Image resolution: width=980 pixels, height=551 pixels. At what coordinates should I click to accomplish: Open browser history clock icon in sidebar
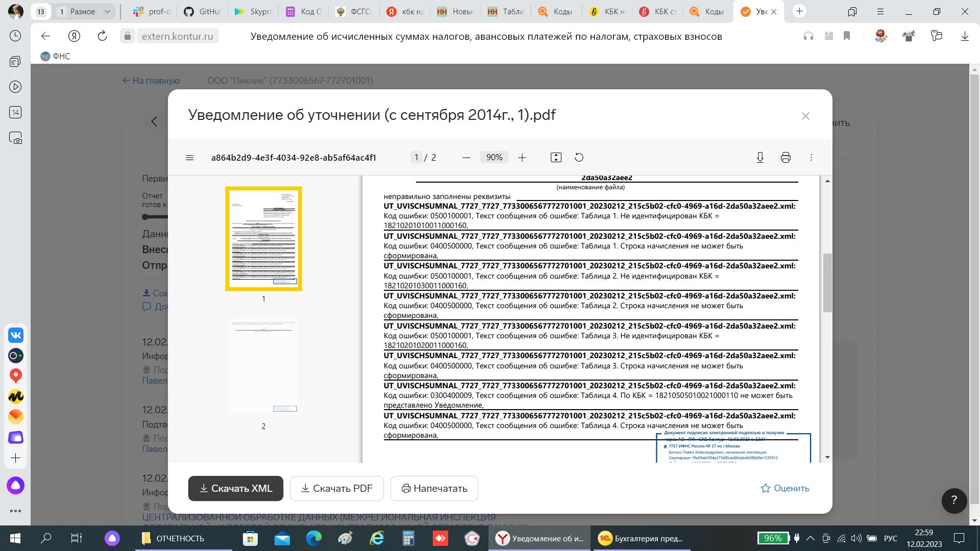tap(15, 36)
